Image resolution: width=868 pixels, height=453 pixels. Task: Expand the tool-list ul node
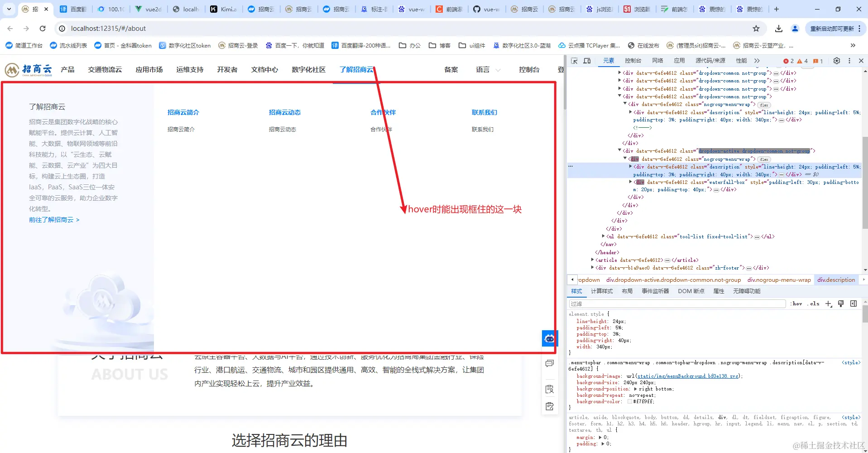pyautogui.click(x=604, y=236)
